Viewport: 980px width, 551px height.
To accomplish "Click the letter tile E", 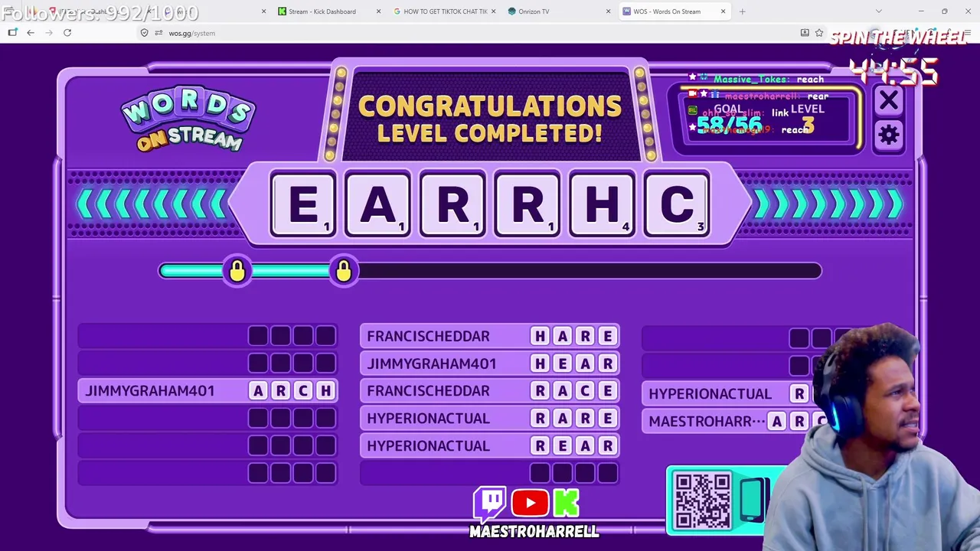I will [x=303, y=204].
